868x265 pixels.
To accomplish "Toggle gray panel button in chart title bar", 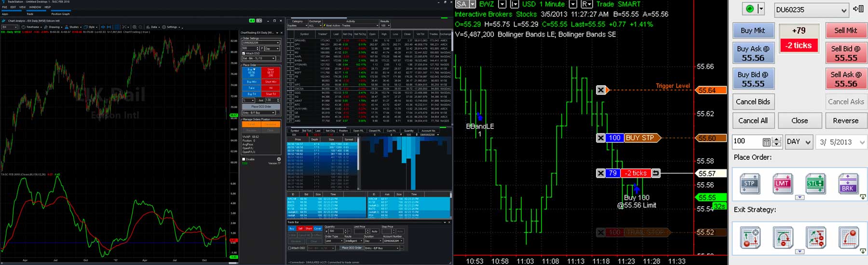I will click(259, 21).
